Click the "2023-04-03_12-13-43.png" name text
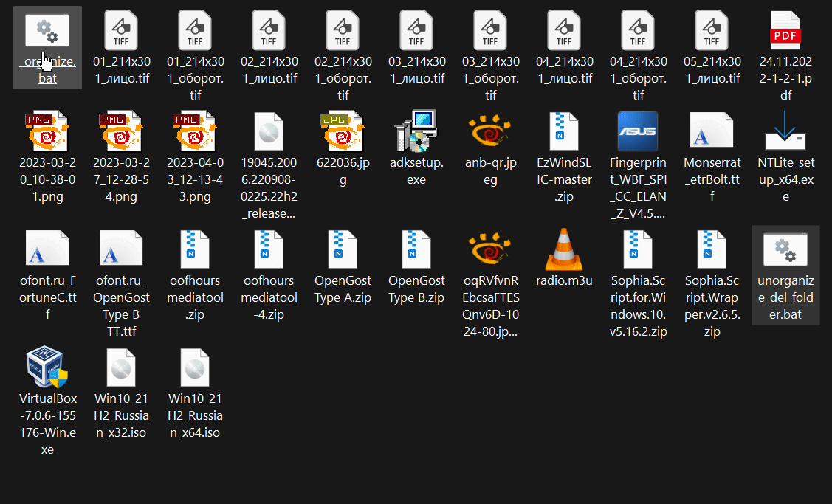Image resolution: width=832 pixels, height=504 pixels. point(195,179)
